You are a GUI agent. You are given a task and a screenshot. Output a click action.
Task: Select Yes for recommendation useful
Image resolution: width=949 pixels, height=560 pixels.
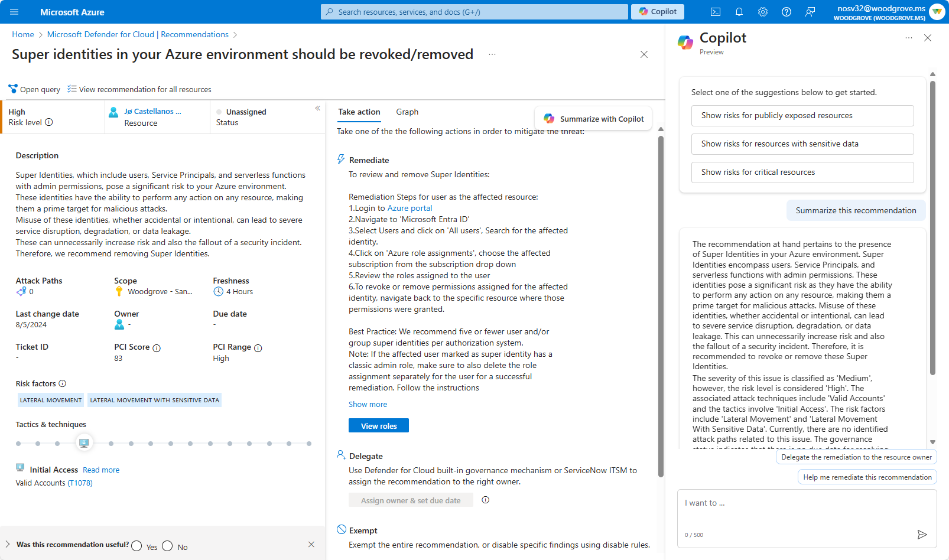tap(136, 546)
